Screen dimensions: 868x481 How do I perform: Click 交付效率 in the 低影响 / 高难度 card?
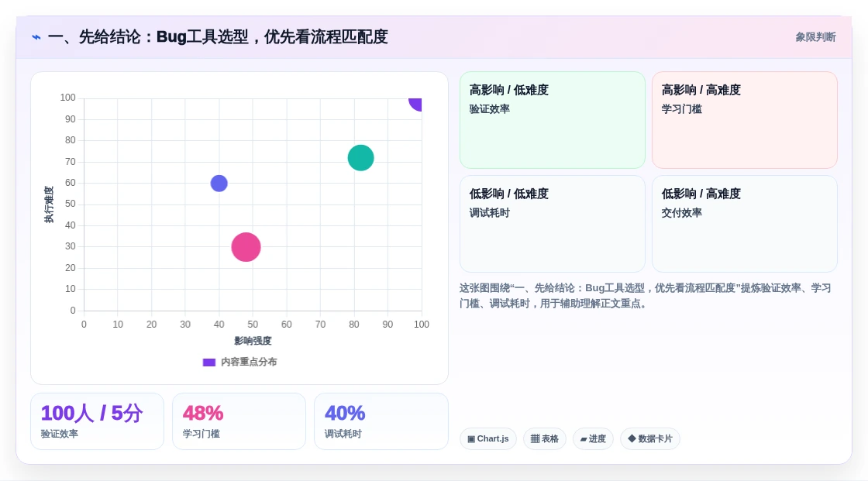point(681,213)
